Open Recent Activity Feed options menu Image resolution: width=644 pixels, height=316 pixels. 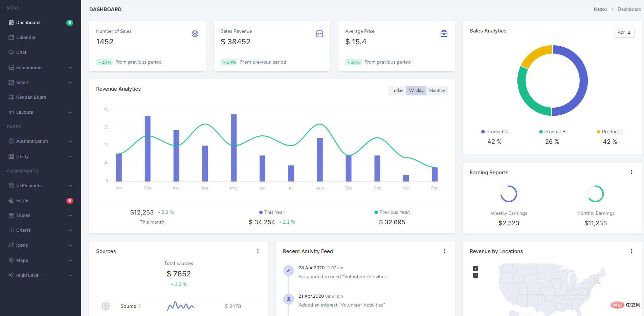click(x=444, y=251)
